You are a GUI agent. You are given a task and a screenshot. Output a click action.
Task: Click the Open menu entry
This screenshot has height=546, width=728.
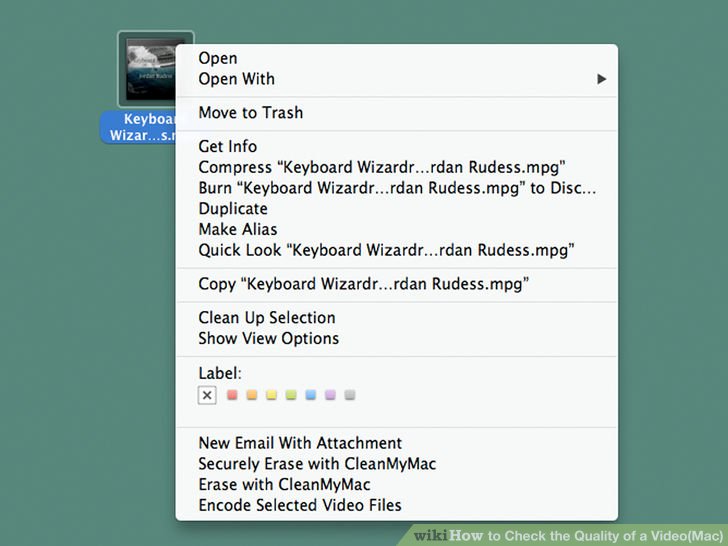[x=397, y=58]
